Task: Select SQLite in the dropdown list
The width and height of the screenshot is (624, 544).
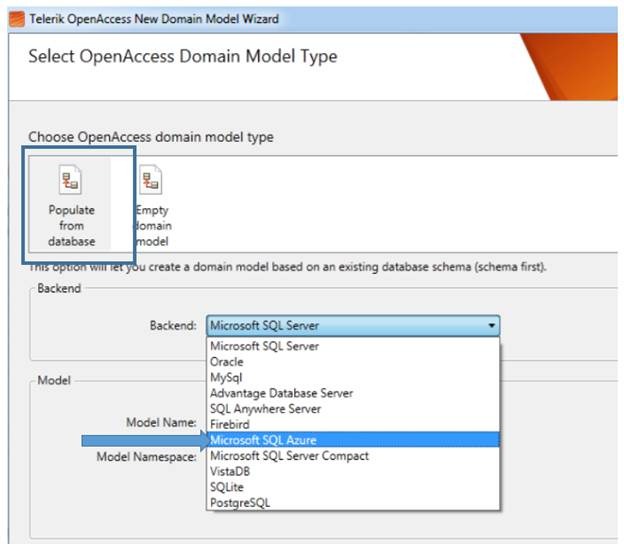Action: point(225,487)
